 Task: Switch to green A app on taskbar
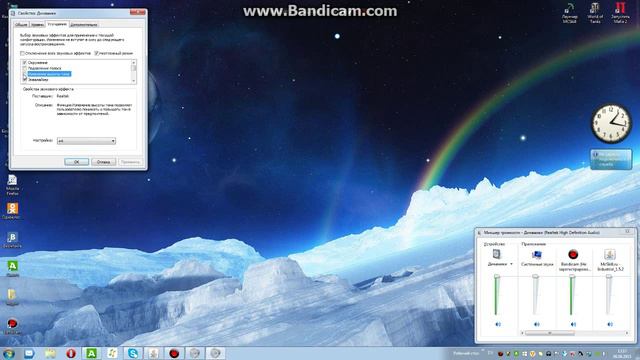(91, 353)
